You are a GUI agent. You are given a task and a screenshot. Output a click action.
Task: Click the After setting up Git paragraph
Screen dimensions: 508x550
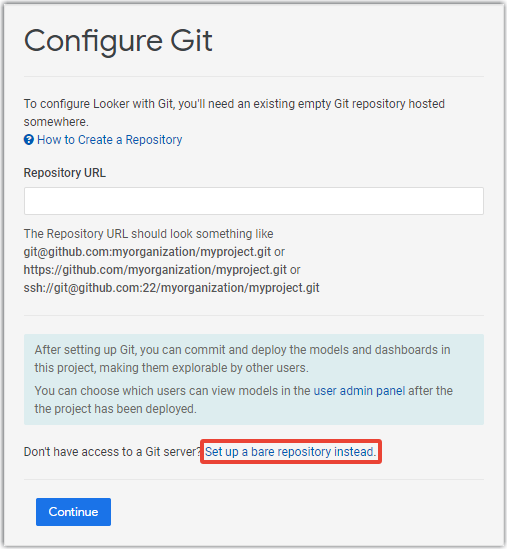tap(242, 359)
